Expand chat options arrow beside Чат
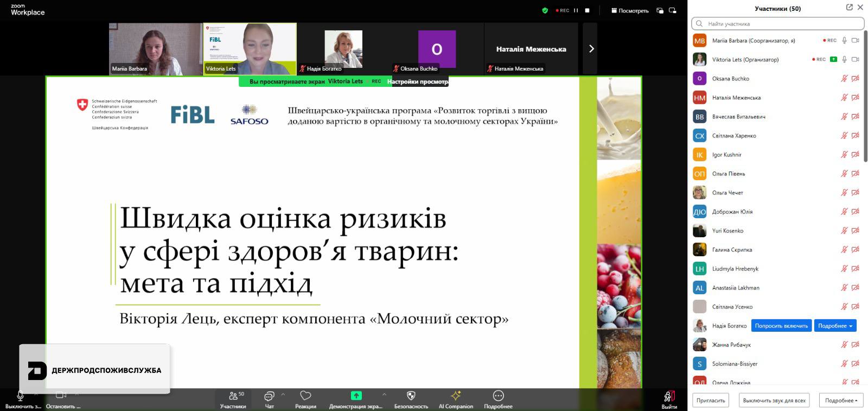Screen dimensions: 868x411 click(283, 394)
